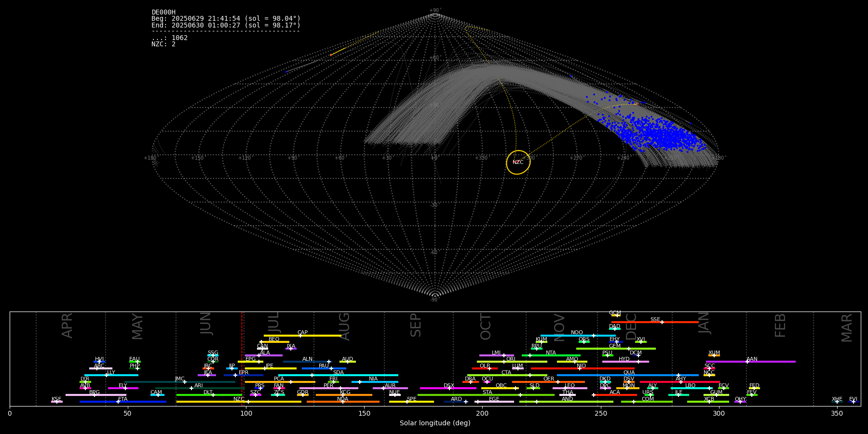Click the KSE shower label
Viewport: 868px width, 434px height.
(x=56, y=399)
